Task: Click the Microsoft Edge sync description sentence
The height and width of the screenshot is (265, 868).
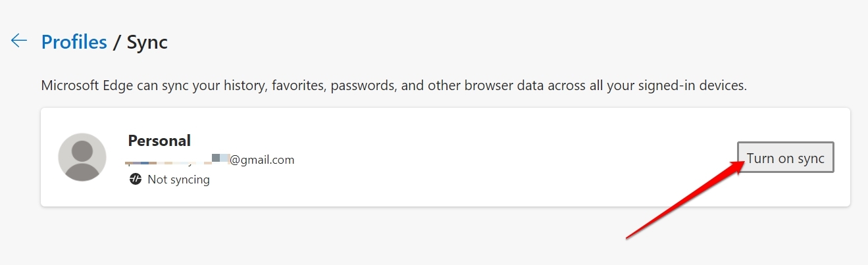Action: point(394,86)
